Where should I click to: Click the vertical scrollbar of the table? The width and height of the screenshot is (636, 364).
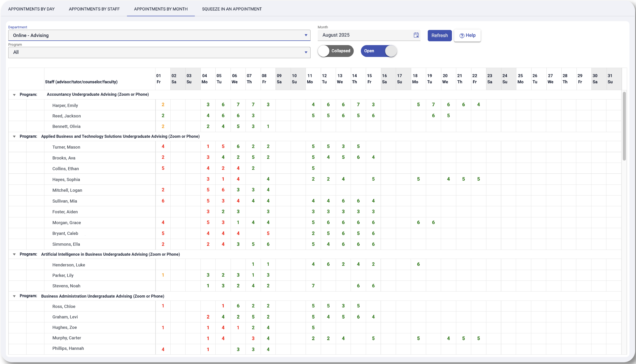point(624,126)
